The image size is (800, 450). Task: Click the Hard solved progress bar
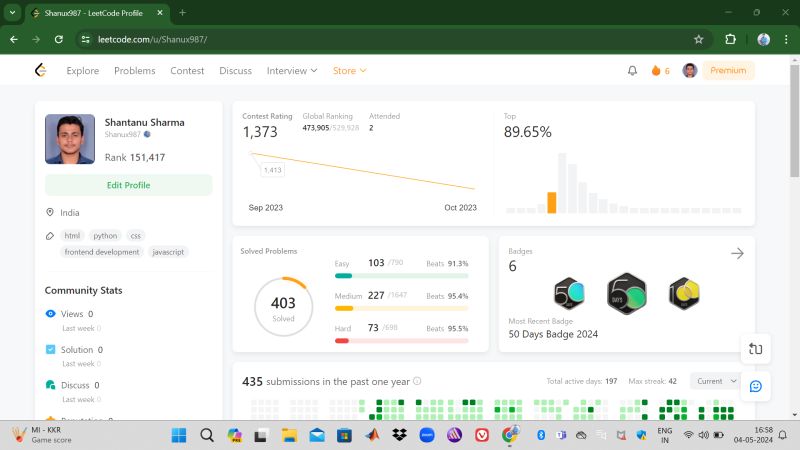click(402, 341)
